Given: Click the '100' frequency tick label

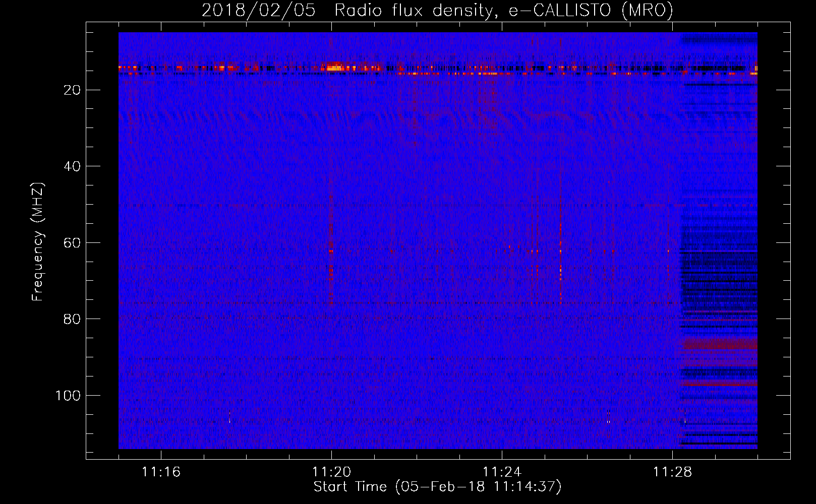Looking at the screenshot, I should click(x=68, y=396).
